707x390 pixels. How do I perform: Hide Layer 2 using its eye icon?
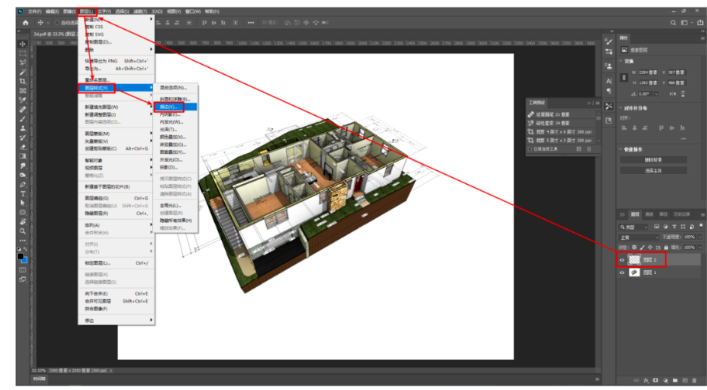pos(622,260)
